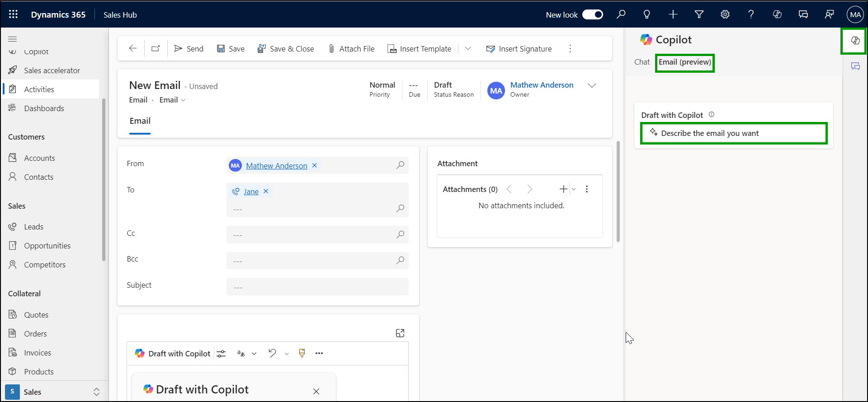868x402 pixels.
Task: Click Insert Signature
Action: tap(519, 48)
